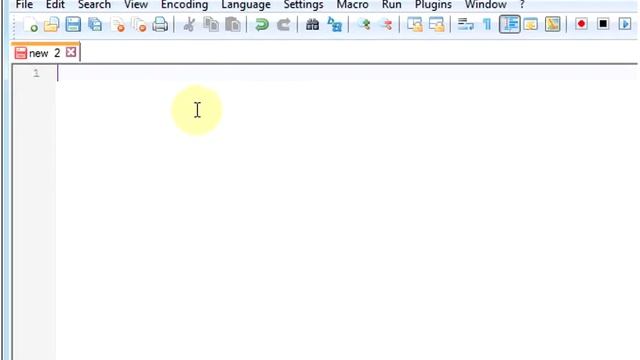Image resolution: width=640 pixels, height=360 pixels.
Task: Close the "new 2" tab with red X
Action: pyautogui.click(x=71, y=52)
